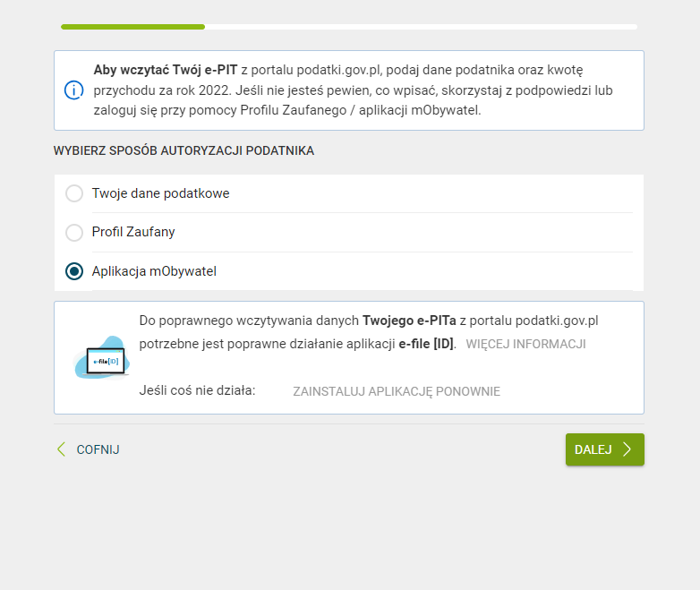Open the "WIĘCEJ INFORMACJI" link
The image size is (700, 590).
[x=525, y=344]
